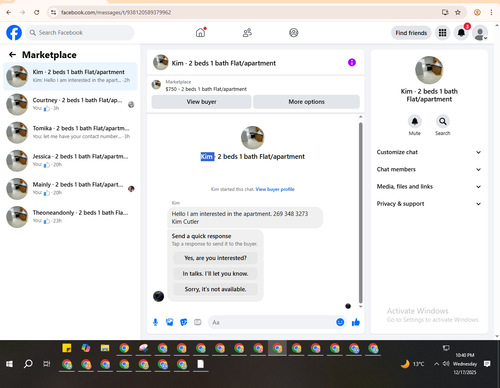This screenshot has height=388, width=500.
Task: Open Tomika's conversation in the list
Action: click(x=70, y=132)
